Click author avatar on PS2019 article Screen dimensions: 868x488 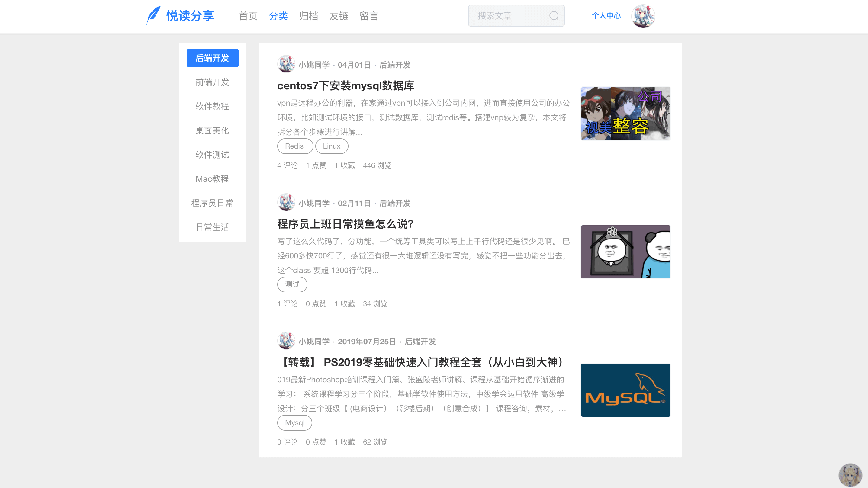[x=286, y=341]
